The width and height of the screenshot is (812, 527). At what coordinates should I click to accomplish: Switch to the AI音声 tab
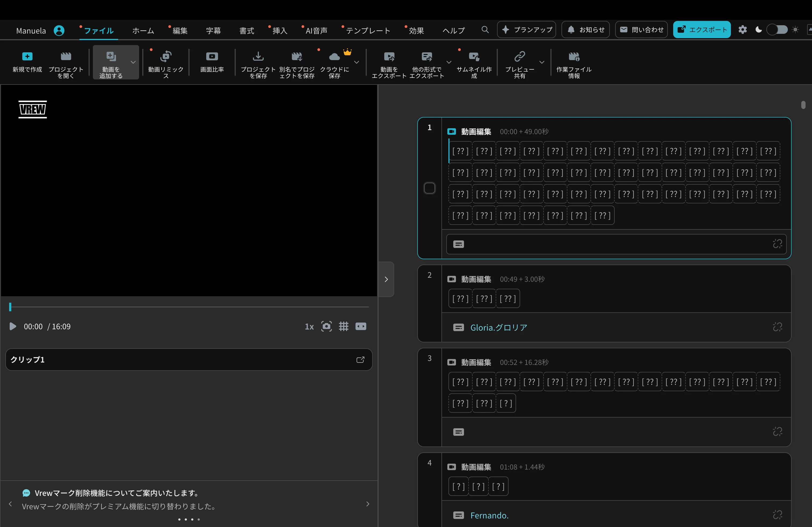pos(316,31)
